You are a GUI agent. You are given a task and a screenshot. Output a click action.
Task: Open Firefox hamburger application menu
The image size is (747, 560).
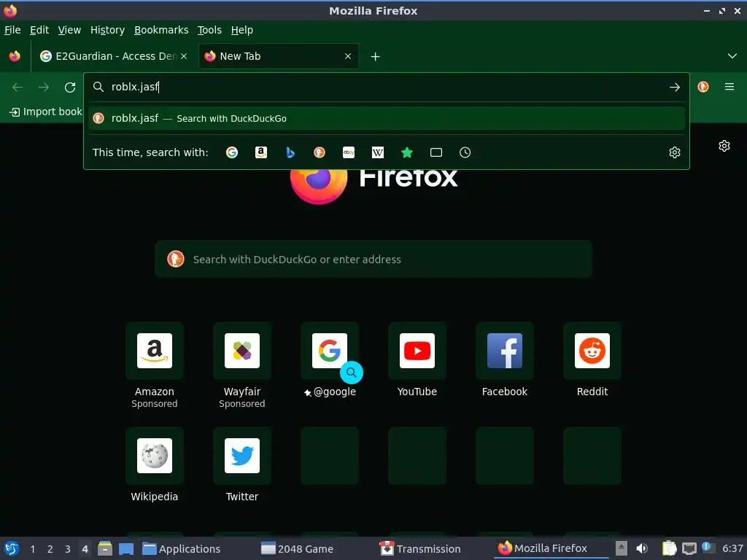pos(729,87)
